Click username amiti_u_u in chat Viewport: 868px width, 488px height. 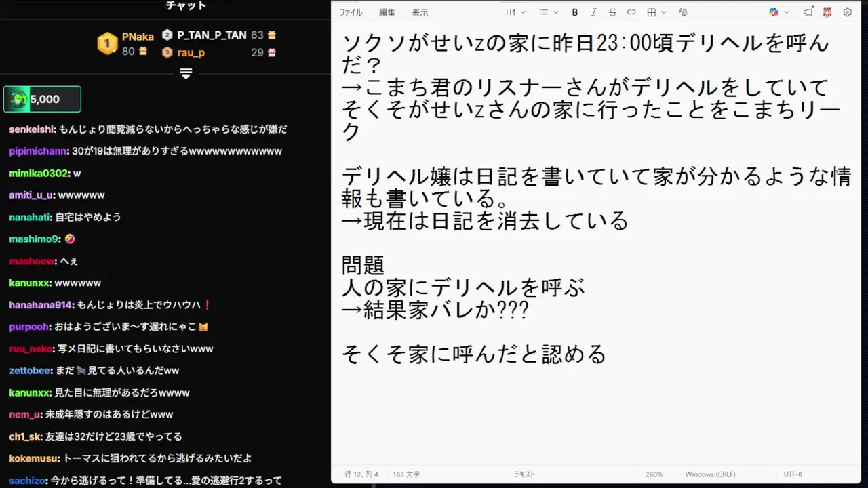(31, 195)
